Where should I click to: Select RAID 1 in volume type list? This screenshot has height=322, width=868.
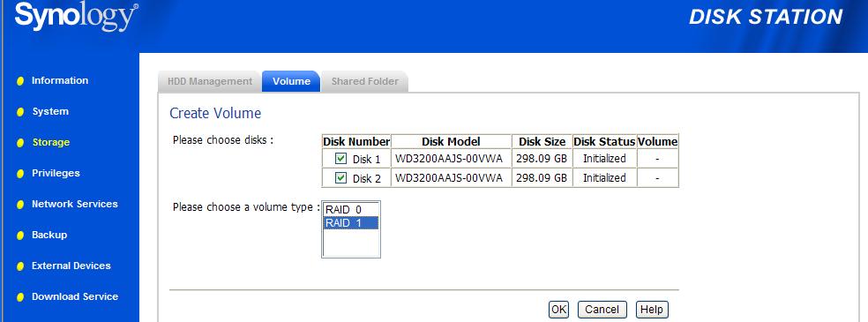(350, 222)
